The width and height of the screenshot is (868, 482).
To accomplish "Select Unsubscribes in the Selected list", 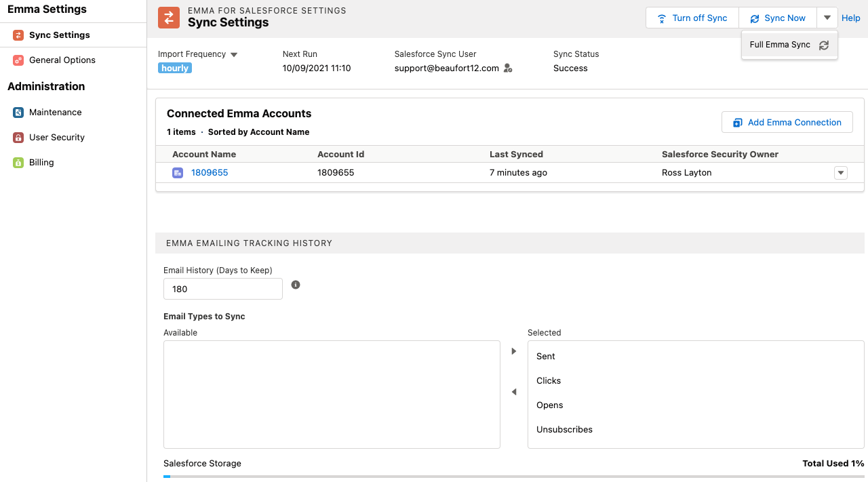I will pyautogui.click(x=696, y=430).
